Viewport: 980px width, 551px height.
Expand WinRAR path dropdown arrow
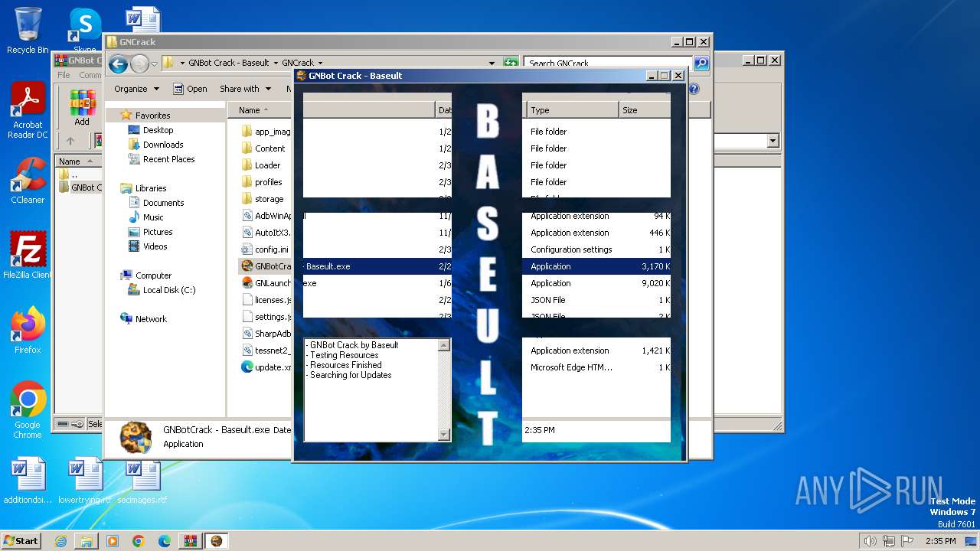pyautogui.click(x=773, y=141)
